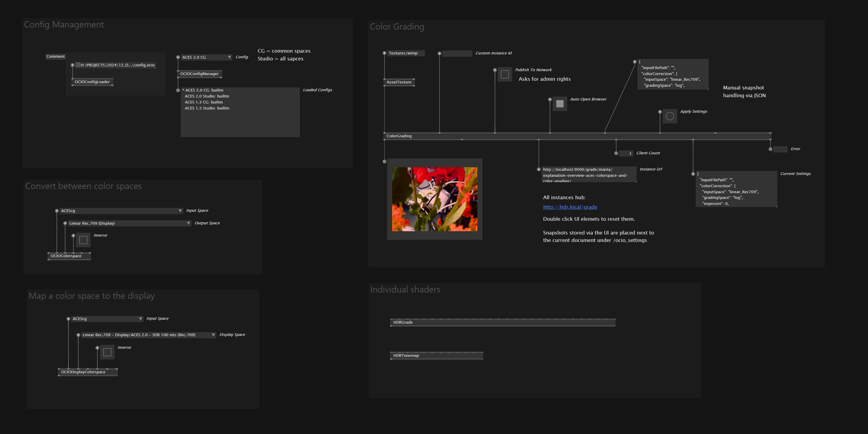Click the HDRGrade shader node
The height and width of the screenshot is (434, 868).
pos(403,322)
